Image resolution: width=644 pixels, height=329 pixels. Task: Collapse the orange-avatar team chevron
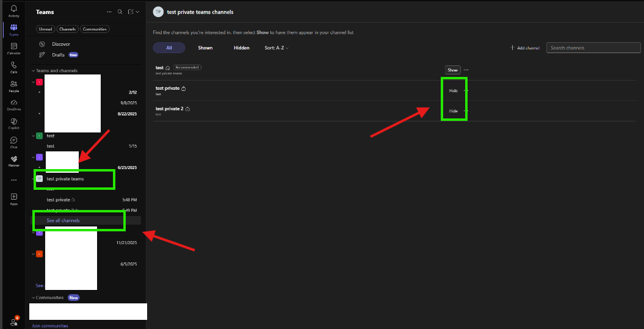coord(33,254)
